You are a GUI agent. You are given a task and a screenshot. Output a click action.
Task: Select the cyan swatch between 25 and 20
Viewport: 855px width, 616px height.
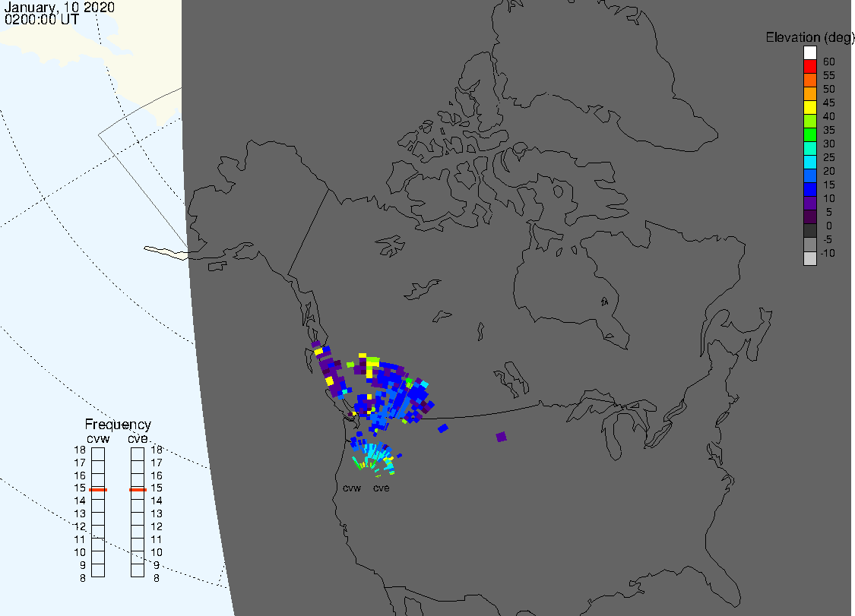[809, 163]
